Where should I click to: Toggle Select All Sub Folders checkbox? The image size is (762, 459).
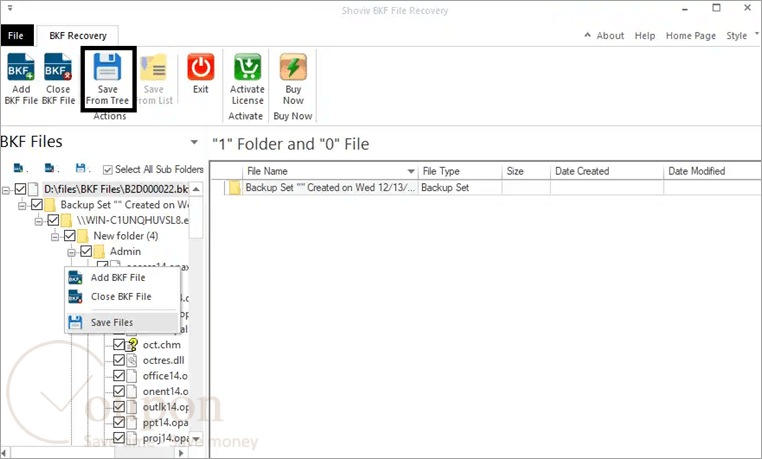(x=108, y=170)
